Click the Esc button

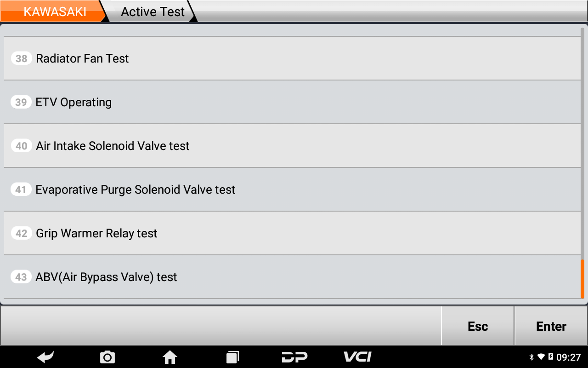pyautogui.click(x=478, y=326)
